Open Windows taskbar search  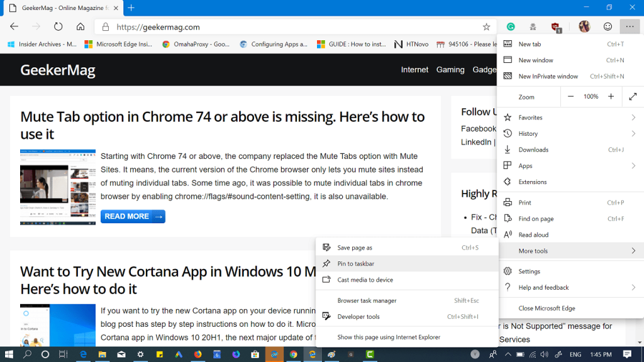point(27,354)
